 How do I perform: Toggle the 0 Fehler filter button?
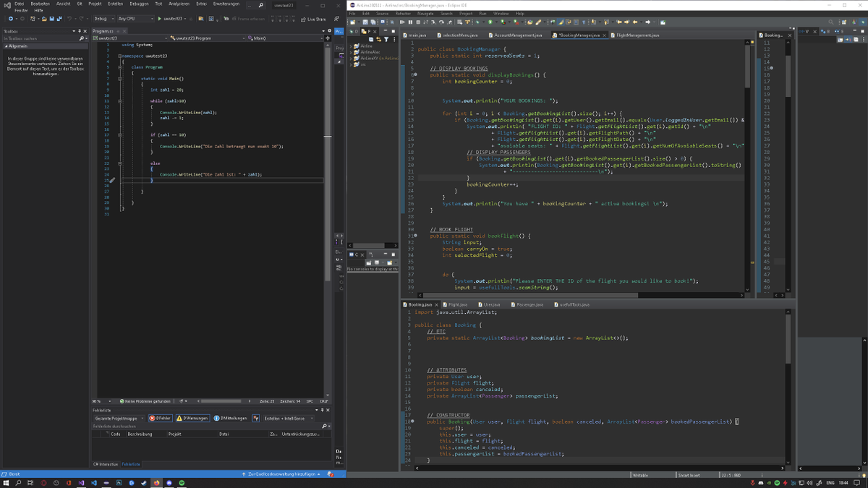coord(161,418)
